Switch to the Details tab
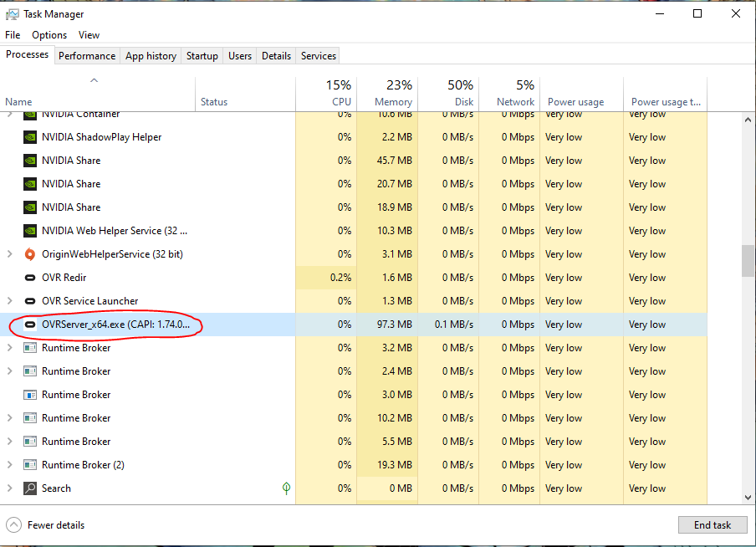The width and height of the screenshot is (756, 547). [276, 56]
